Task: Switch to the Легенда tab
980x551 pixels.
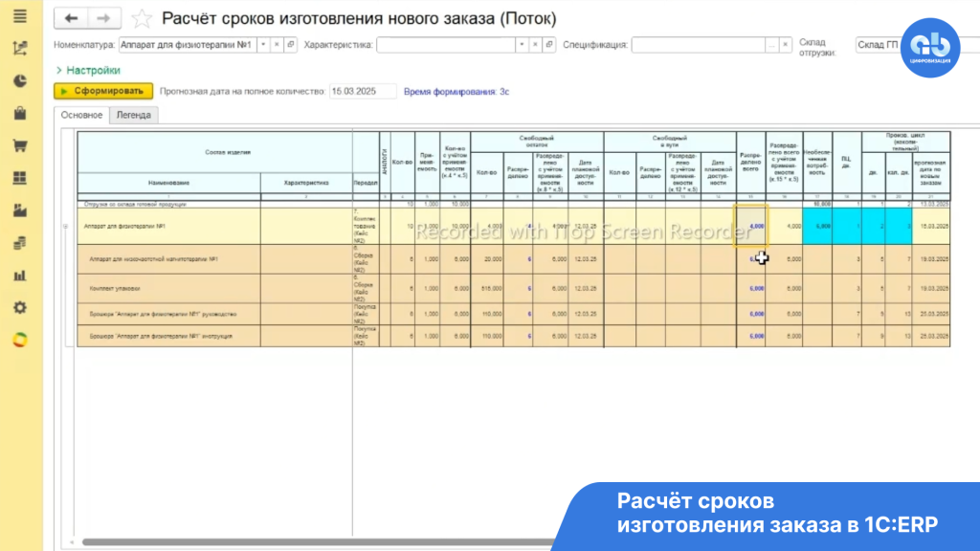Action: (134, 115)
